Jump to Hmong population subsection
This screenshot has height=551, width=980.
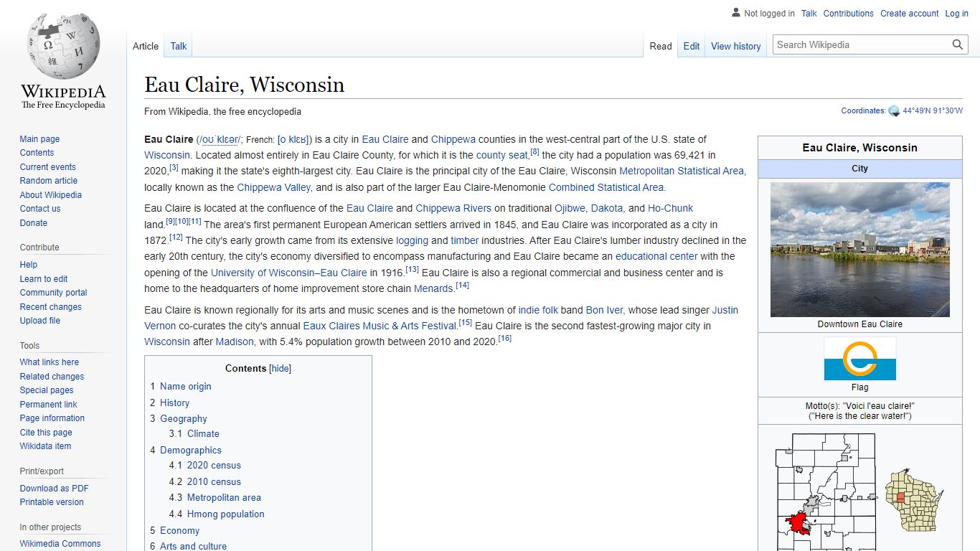pyautogui.click(x=226, y=514)
